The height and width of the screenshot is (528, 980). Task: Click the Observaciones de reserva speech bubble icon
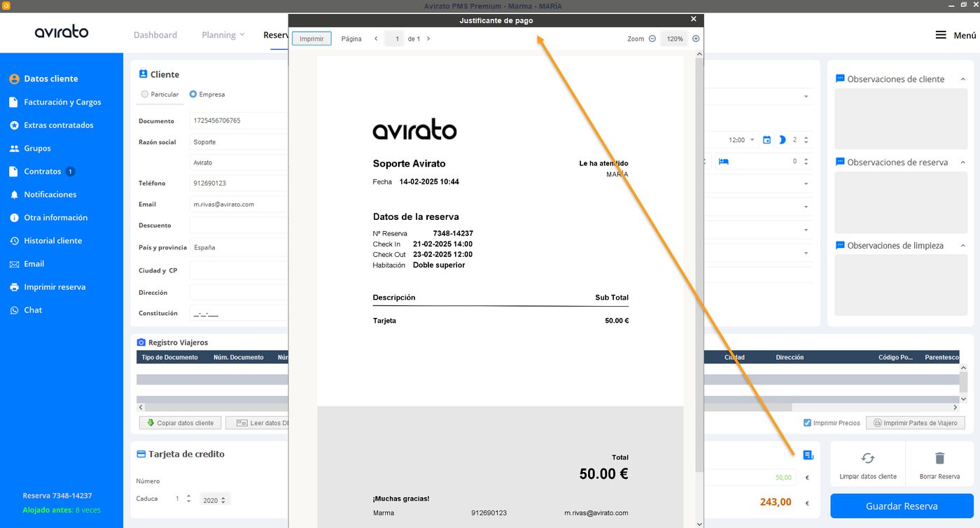840,162
